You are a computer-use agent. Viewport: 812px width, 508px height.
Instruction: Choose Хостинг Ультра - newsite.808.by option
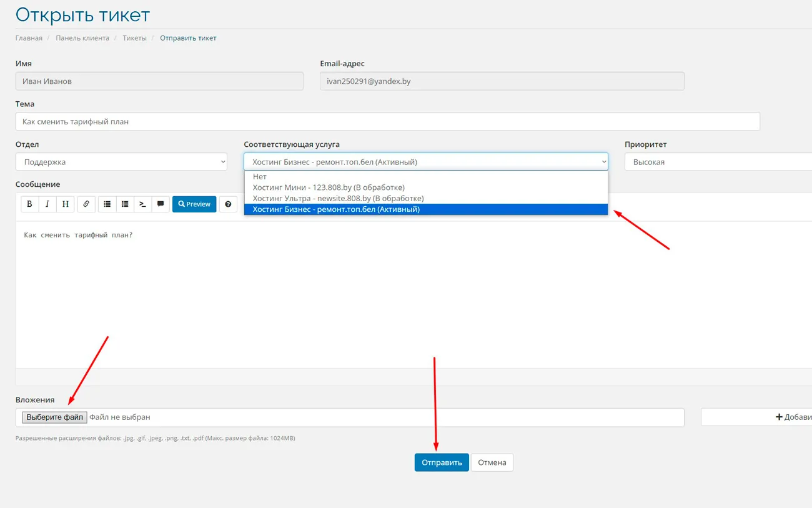338,198
